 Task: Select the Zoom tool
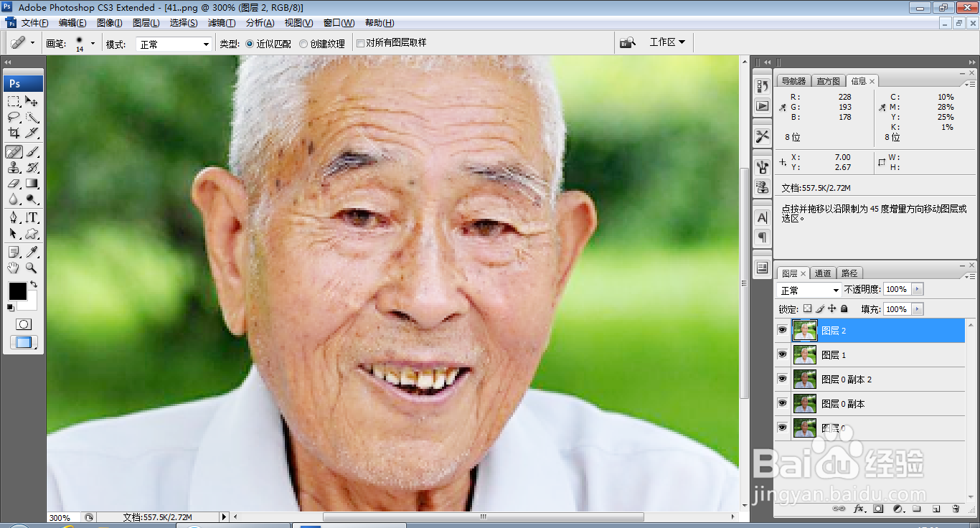coord(32,268)
